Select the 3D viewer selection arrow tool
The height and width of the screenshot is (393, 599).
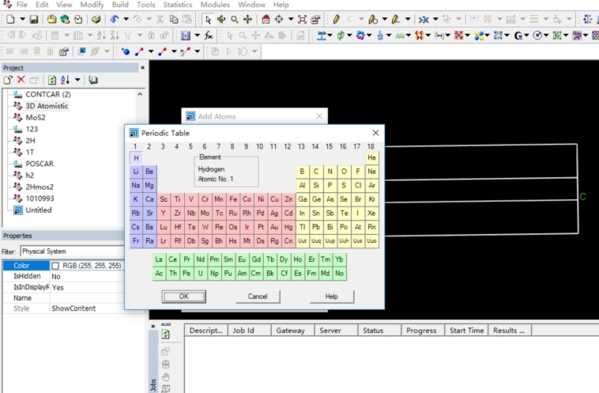(x=208, y=19)
